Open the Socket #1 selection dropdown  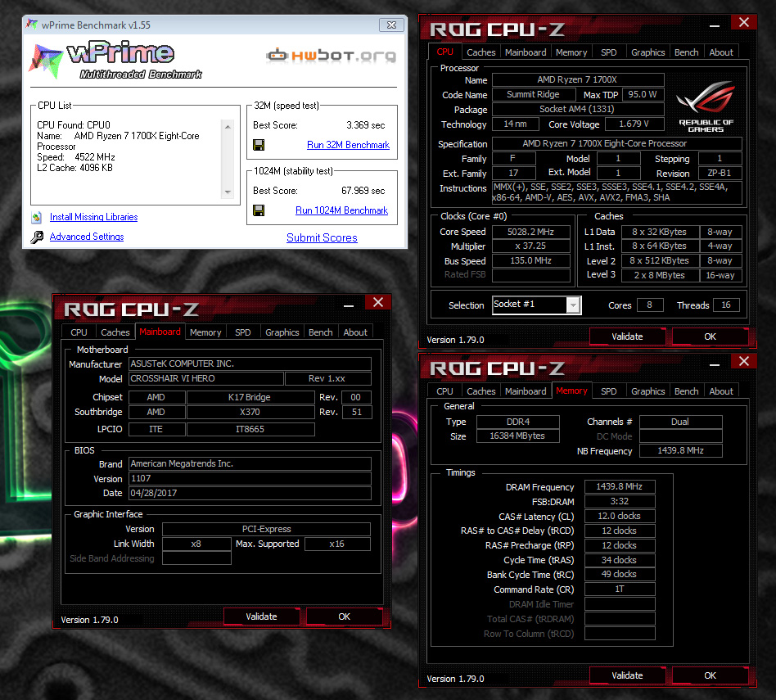(x=573, y=305)
